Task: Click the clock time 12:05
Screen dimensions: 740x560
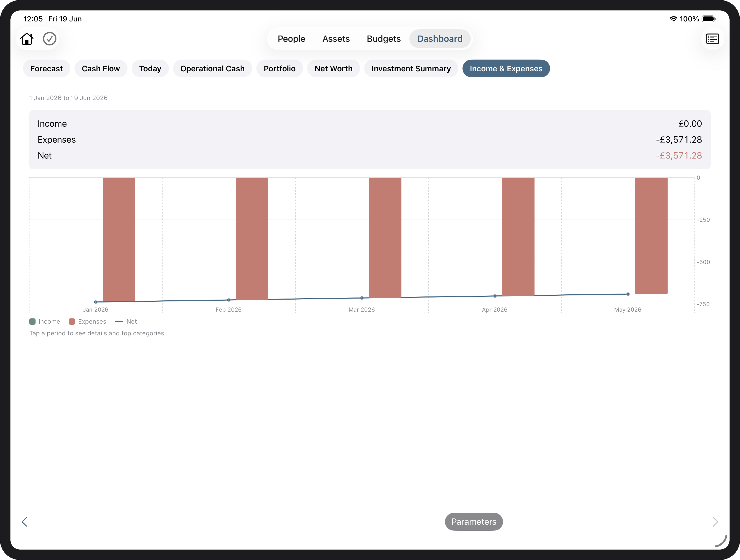Action: pos(33,19)
